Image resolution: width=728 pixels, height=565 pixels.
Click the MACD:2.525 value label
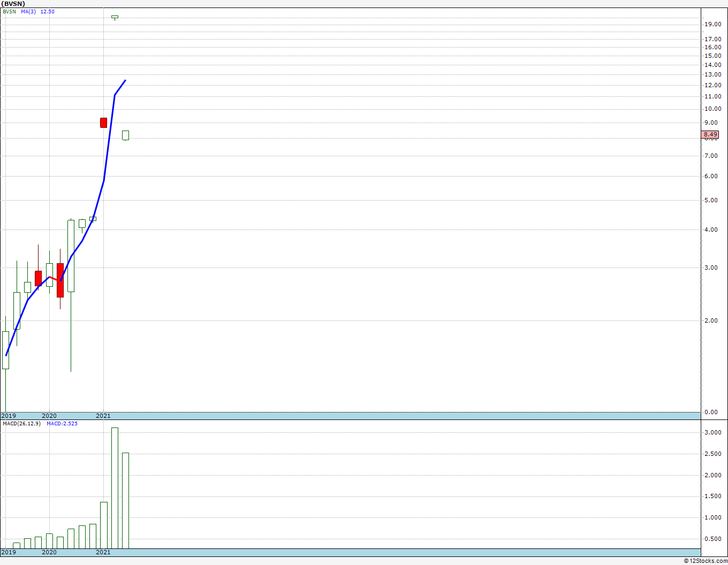62,423
